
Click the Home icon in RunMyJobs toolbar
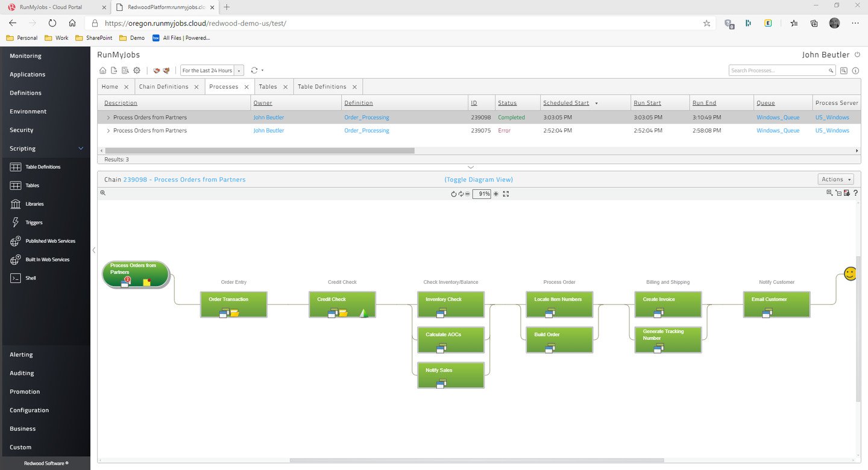coord(102,70)
